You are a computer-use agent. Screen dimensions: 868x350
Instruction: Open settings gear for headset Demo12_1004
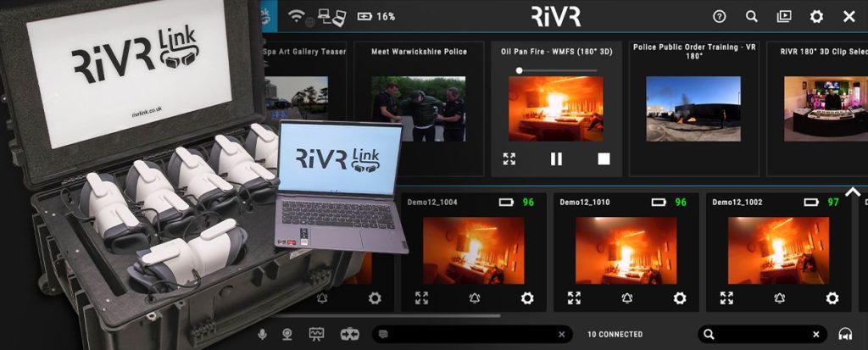point(527,298)
